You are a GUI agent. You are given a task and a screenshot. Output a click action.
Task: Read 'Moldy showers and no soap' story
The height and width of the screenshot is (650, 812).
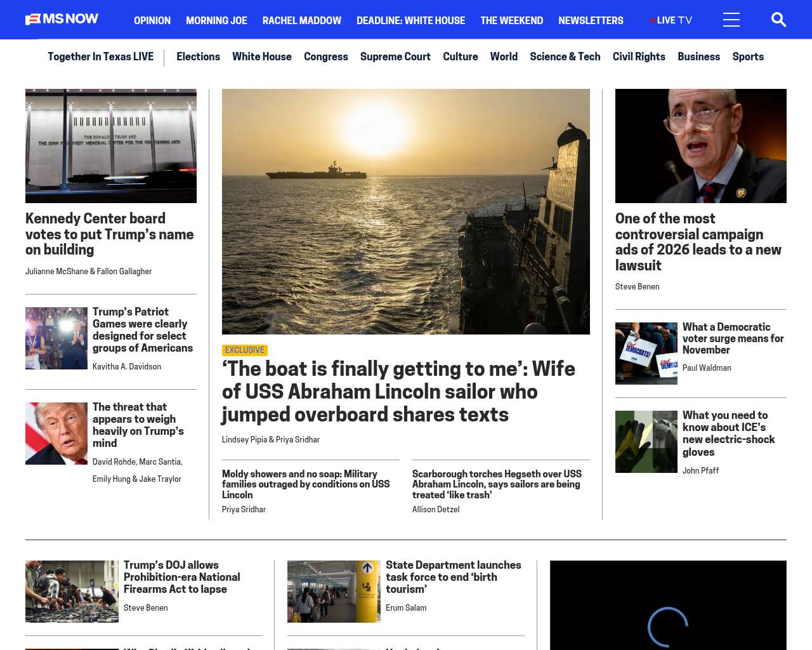[x=306, y=484]
